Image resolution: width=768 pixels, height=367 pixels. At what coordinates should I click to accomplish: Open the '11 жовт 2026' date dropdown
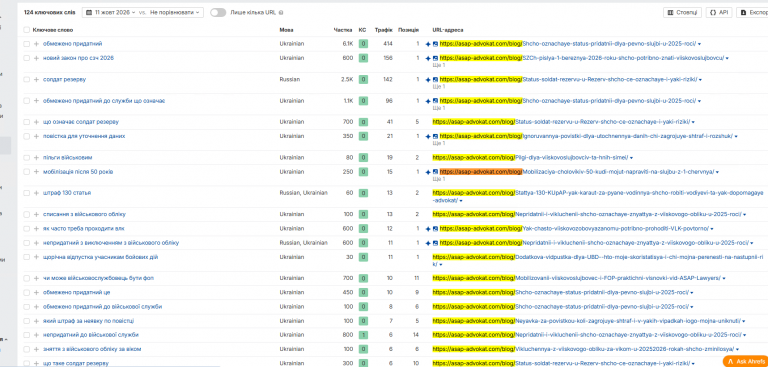111,13
